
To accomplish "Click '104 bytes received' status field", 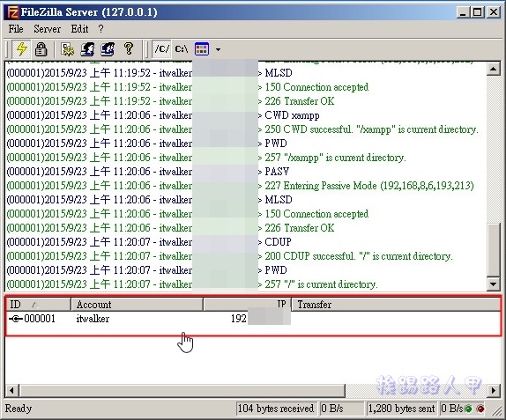I will (276, 409).
